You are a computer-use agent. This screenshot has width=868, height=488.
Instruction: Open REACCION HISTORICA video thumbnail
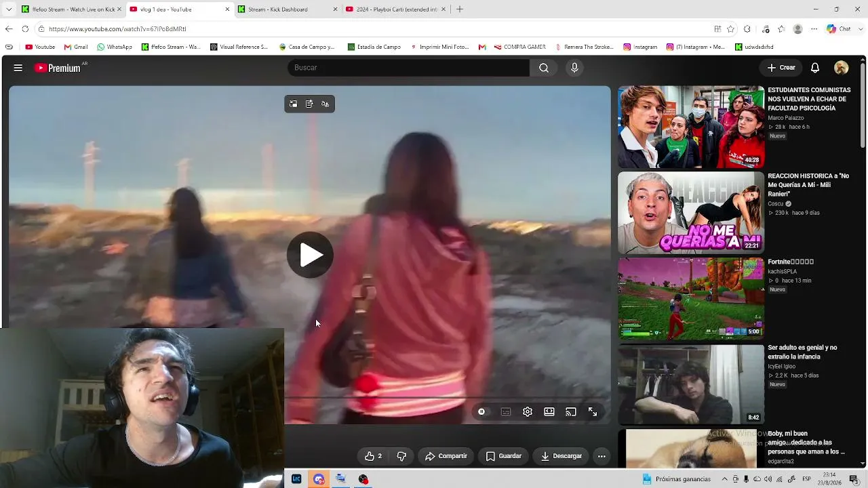[691, 213]
